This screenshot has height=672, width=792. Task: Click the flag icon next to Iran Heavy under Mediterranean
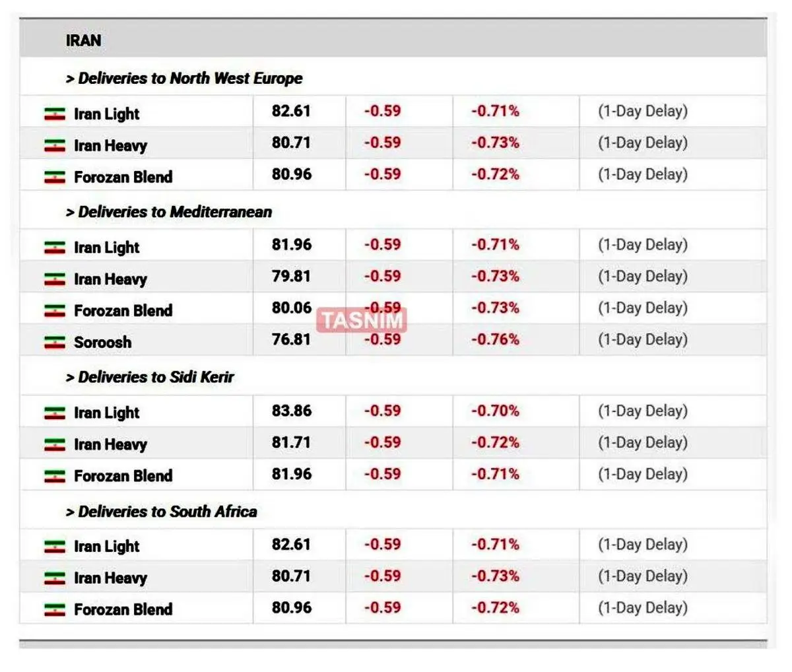coord(55,279)
